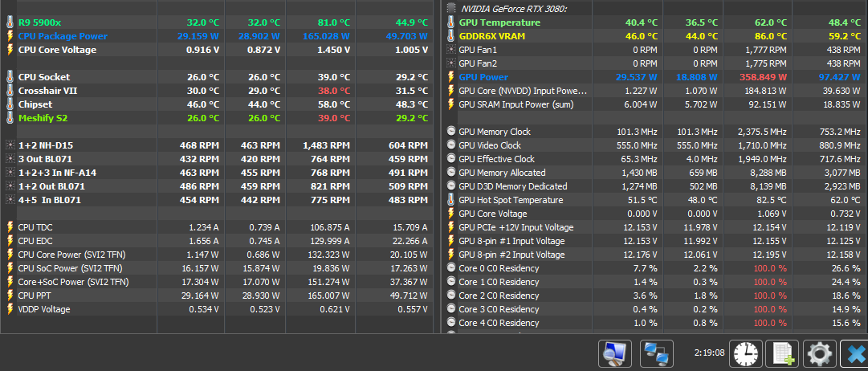Click the 8,288 MB memory allocated maximum
Screen dimensions: 868x371
767,172
